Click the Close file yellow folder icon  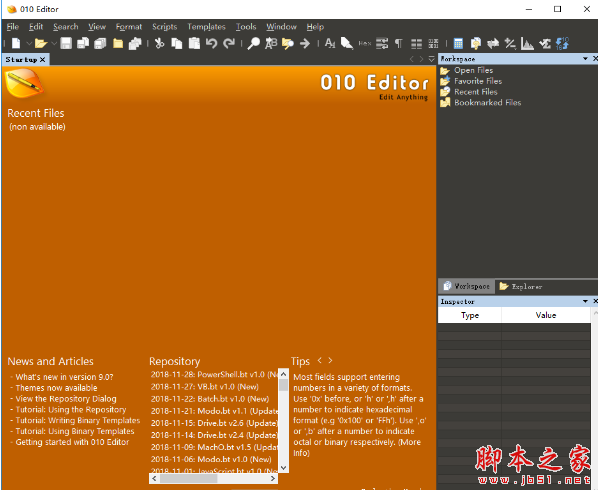tap(118, 43)
